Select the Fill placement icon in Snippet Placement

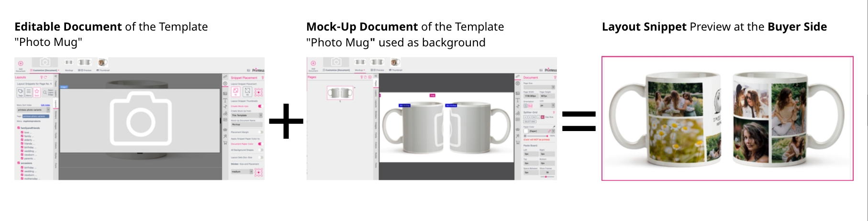point(247,91)
